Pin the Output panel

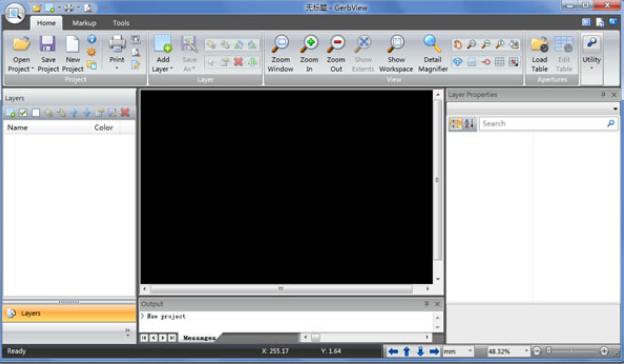click(427, 304)
